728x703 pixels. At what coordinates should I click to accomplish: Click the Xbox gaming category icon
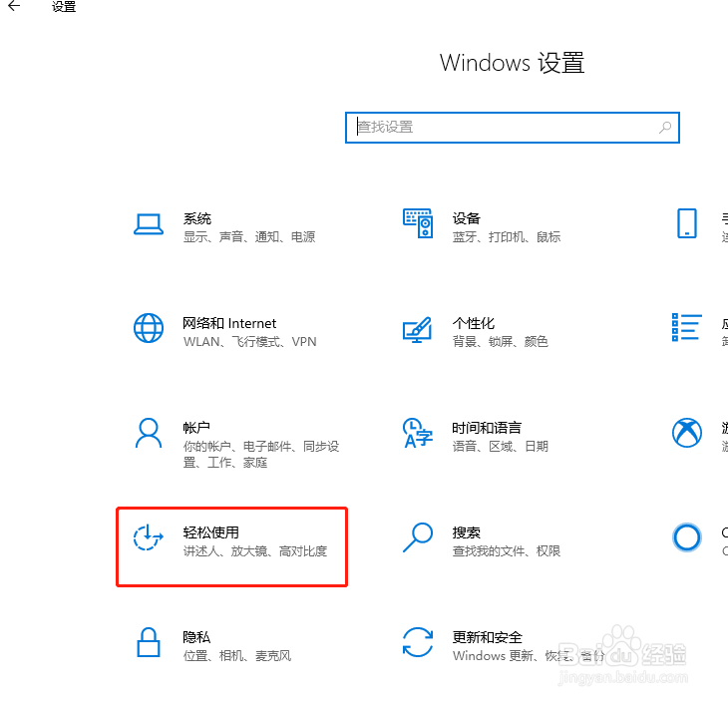coord(687,433)
